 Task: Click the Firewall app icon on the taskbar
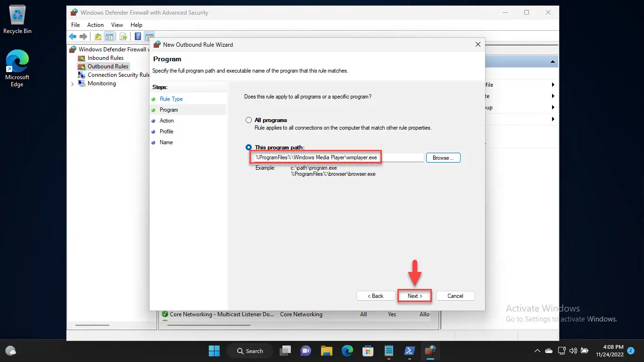pos(430,351)
